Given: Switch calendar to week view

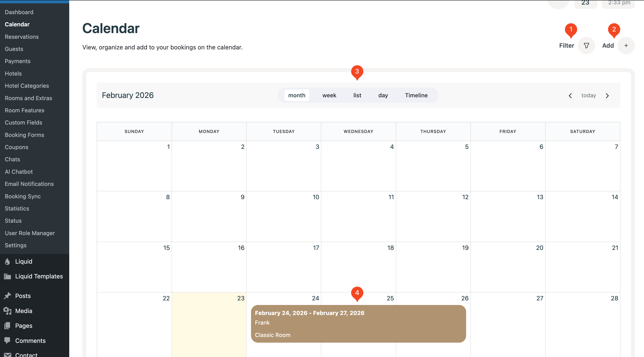Looking at the screenshot, I should coord(329,95).
